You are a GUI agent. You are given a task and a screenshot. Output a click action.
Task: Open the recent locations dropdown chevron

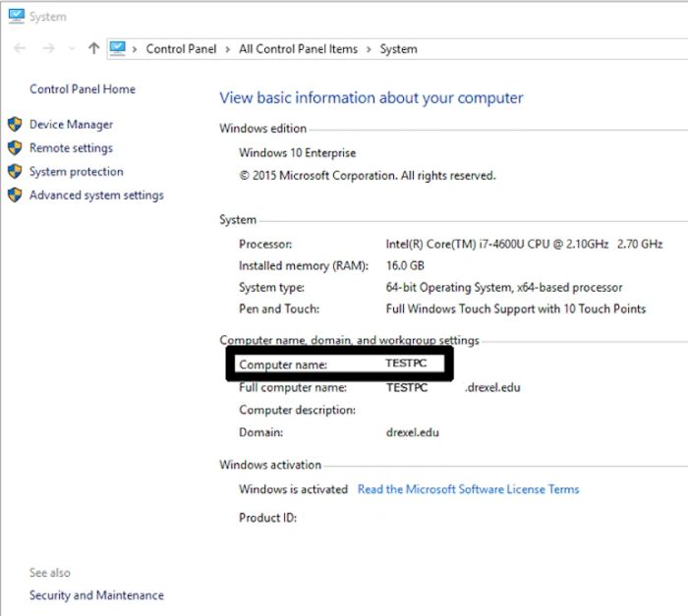[72, 49]
